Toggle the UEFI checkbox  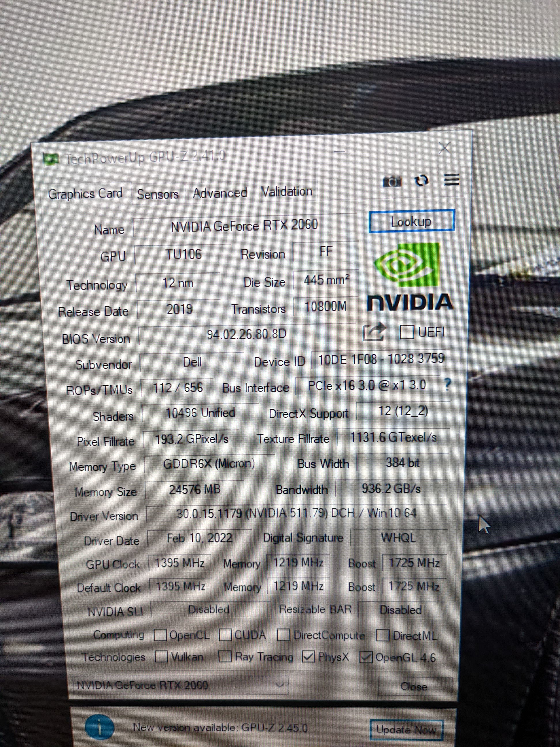[406, 332]
